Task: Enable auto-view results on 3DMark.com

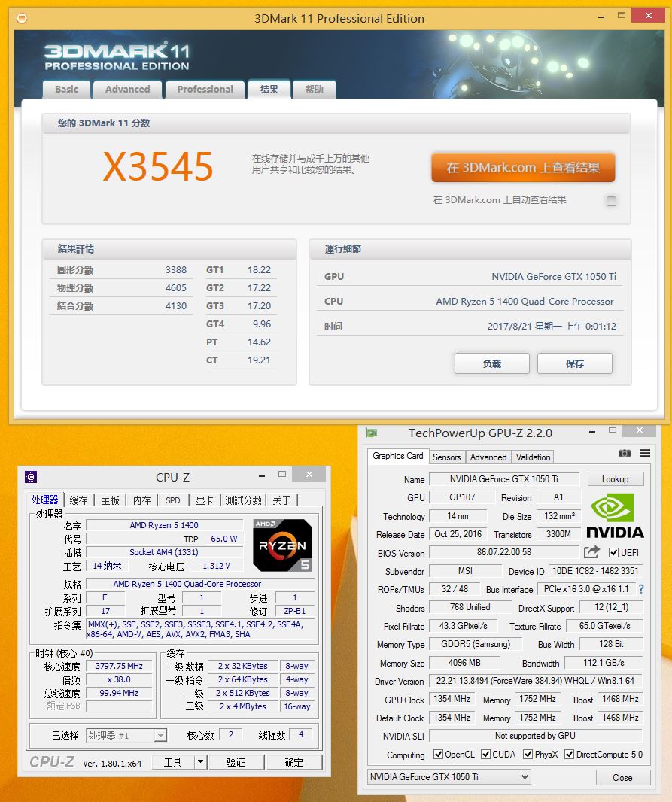Action: click(x=610, y=201)
